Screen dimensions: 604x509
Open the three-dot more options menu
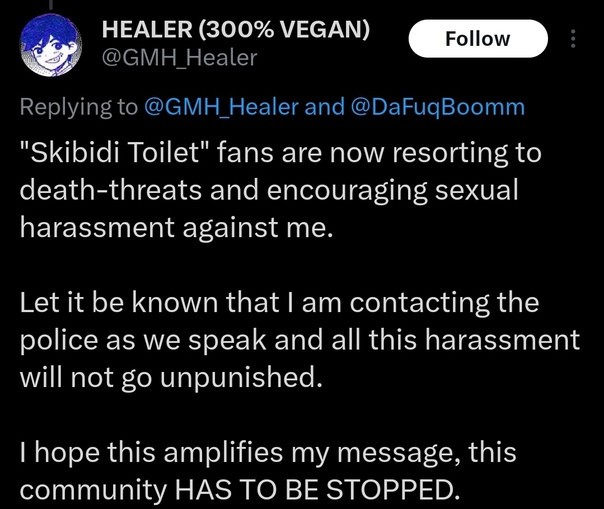coord(573,39)
